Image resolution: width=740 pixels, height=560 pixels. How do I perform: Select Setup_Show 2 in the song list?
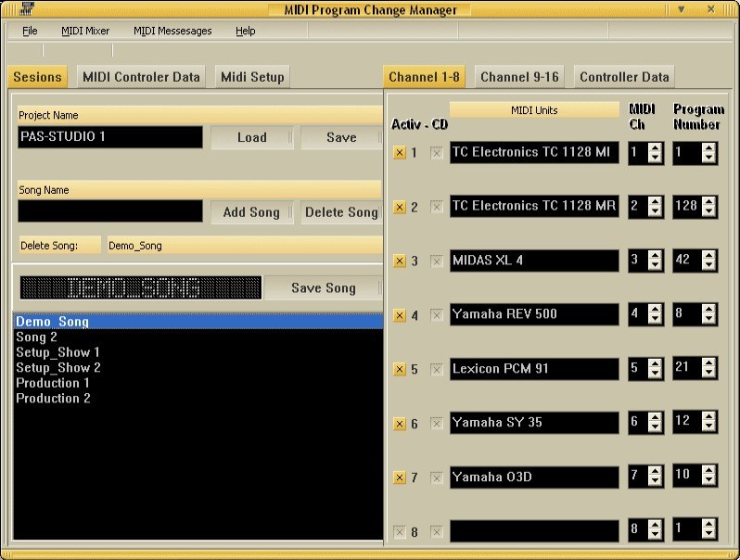tap(198, 367)
